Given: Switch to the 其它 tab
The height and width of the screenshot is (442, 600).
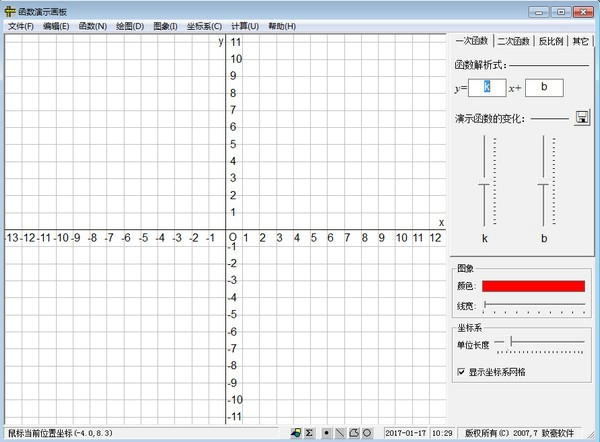Looking at the screenshot, I should [x=581, y=41].
